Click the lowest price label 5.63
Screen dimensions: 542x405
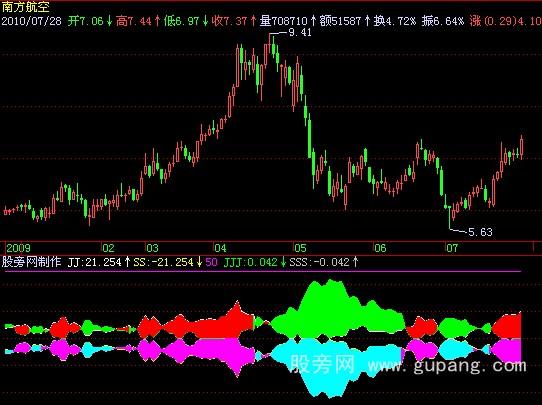point(480,232)
